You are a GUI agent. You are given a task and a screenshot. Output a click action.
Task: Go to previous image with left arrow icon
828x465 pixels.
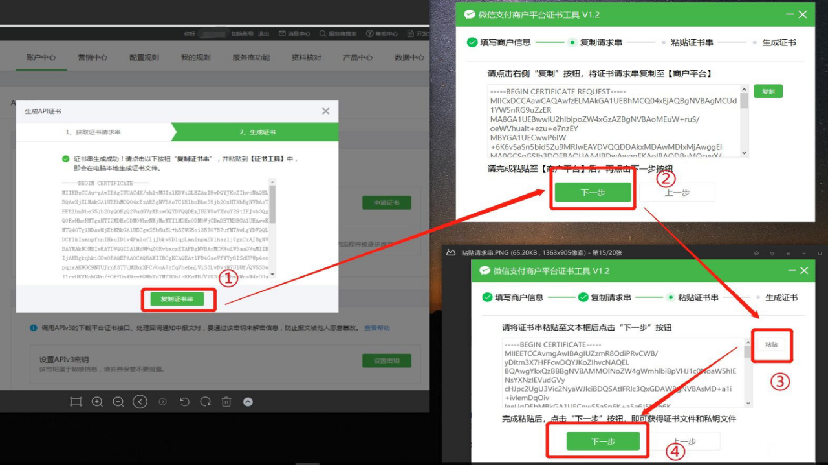point(140,402)
